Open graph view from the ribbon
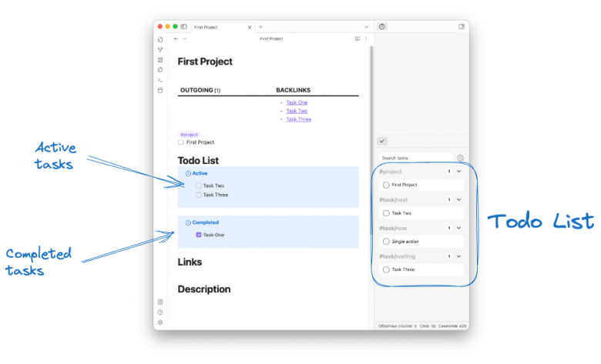 coord(160,50)
